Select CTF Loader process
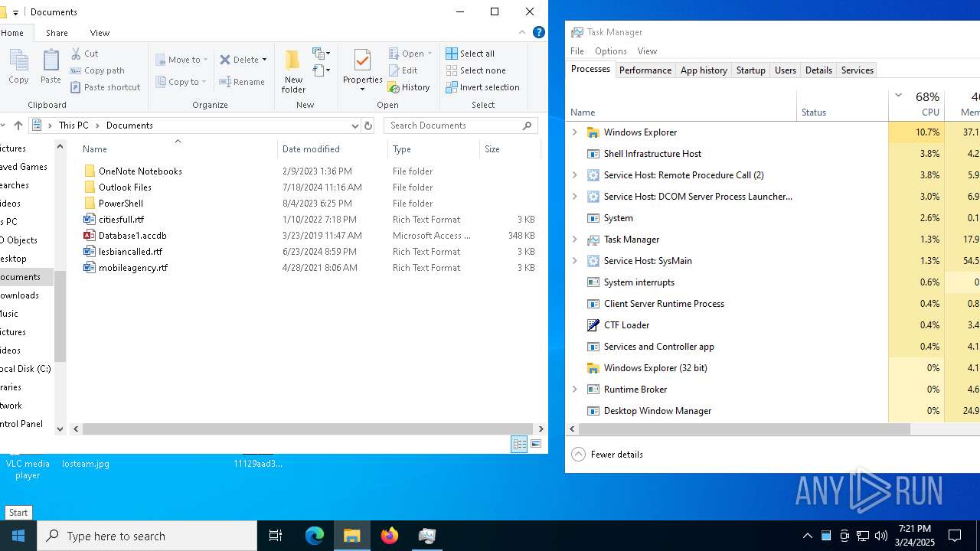Screen dimensions: 980x551 coord(626,325)
